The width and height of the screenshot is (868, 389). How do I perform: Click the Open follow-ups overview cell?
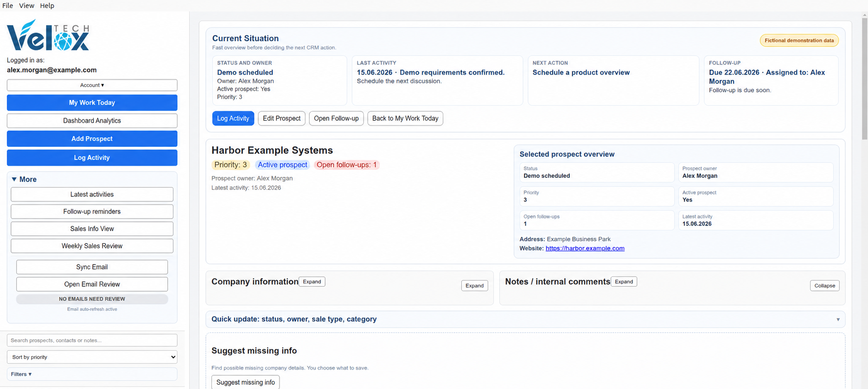pos(597,220)
